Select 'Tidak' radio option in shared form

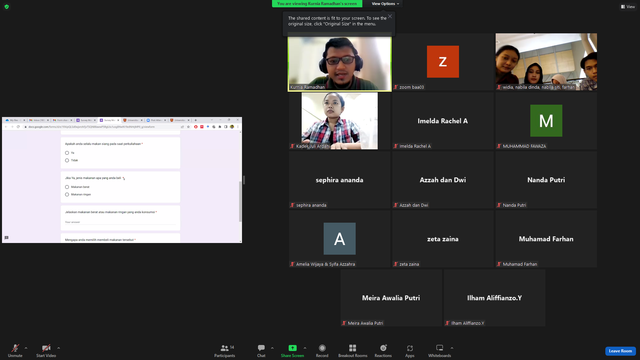coord(67,160)
